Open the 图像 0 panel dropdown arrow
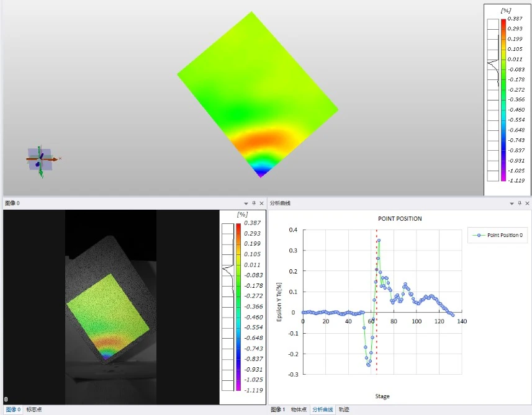The width and height of the screenshot is (532, 415). click(246, 203)
